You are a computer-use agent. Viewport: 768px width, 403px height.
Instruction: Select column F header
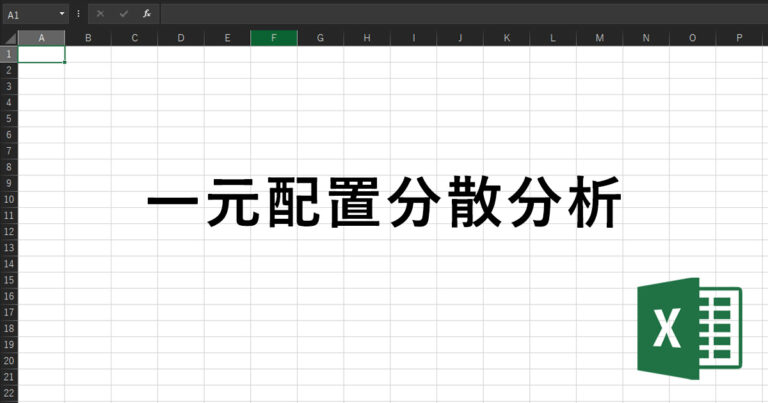pyautogui.click(x=273, y=38)
